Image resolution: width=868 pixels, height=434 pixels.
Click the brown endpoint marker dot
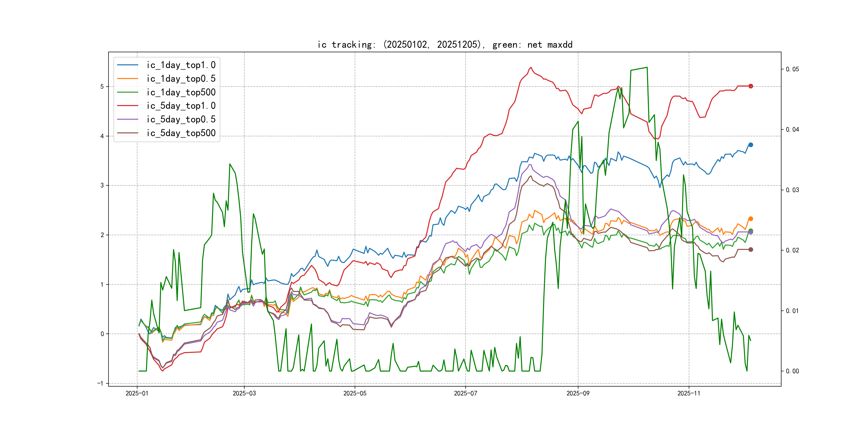[x=751, y=250]
